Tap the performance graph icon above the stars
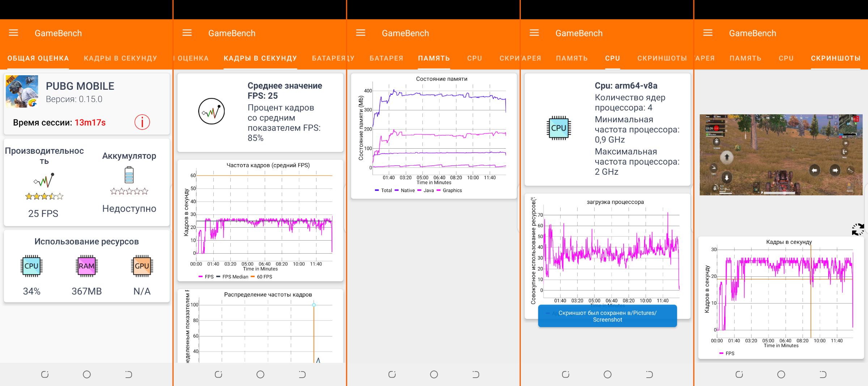Image resolution: width=868 pixels, height=386 pixels. coord(44,180)
